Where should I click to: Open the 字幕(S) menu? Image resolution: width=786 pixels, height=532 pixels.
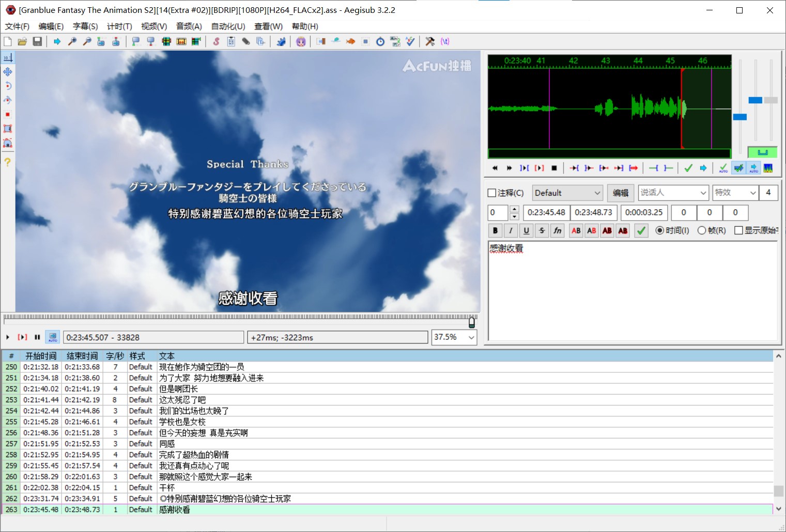pyautogui.click(x=85, y=26)
